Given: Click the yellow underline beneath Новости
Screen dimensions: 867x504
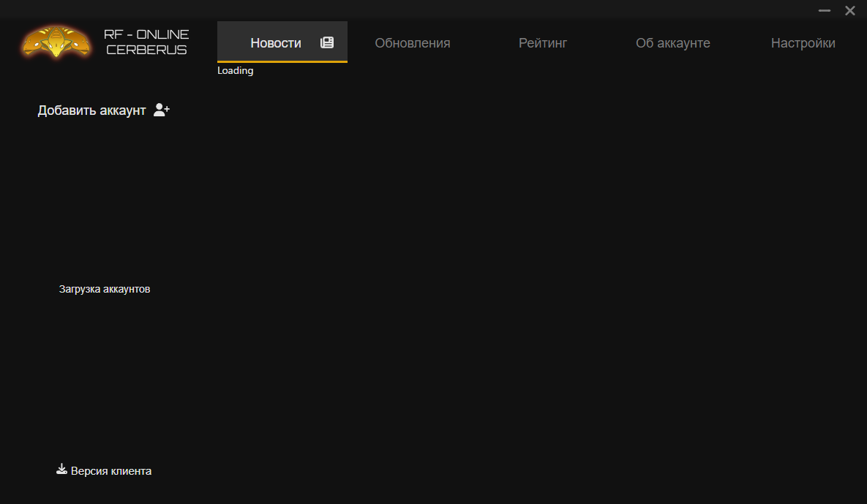Looking at the screenshot, I should pyautogui.click(x=282, y=62).
